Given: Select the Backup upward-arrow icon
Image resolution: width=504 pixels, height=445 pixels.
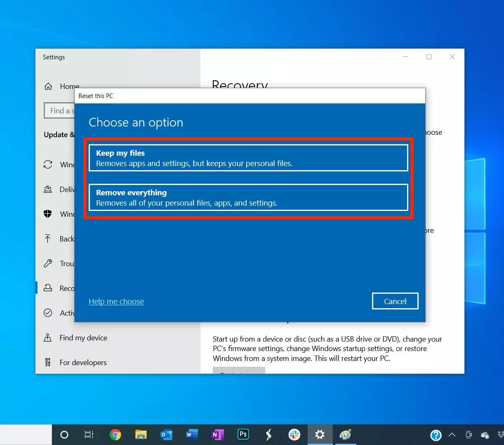Looking at the screenshot, I should tap(48, 239).
